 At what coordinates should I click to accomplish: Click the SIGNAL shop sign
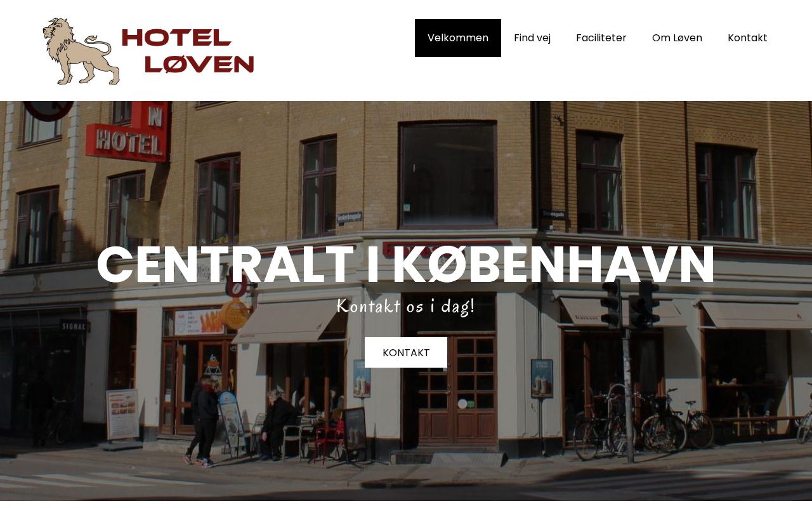pos(74,326)
